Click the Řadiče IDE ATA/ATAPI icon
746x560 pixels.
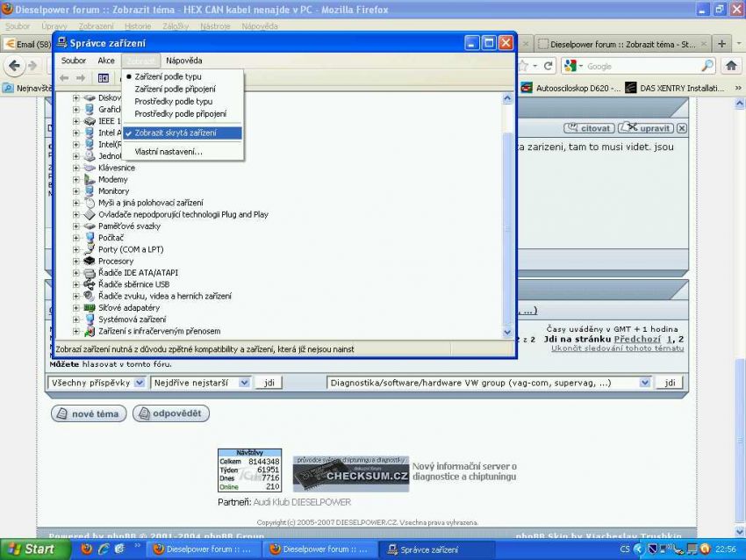90,273
